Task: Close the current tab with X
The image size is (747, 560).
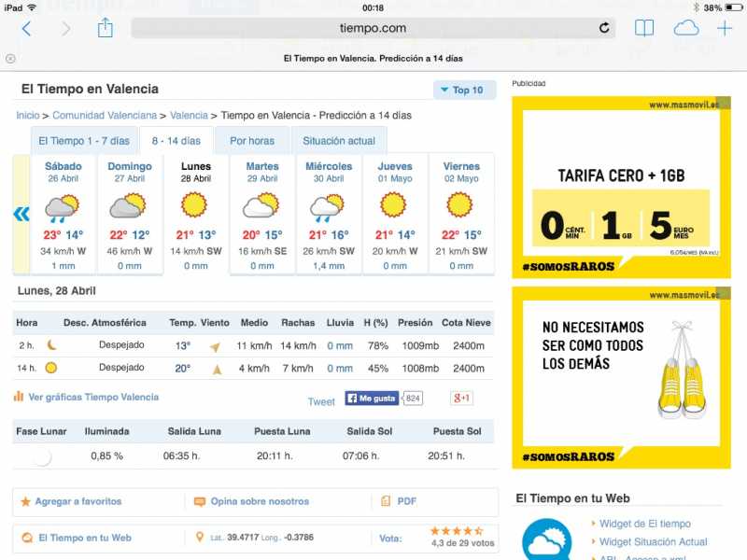Action: coord(11,57)
